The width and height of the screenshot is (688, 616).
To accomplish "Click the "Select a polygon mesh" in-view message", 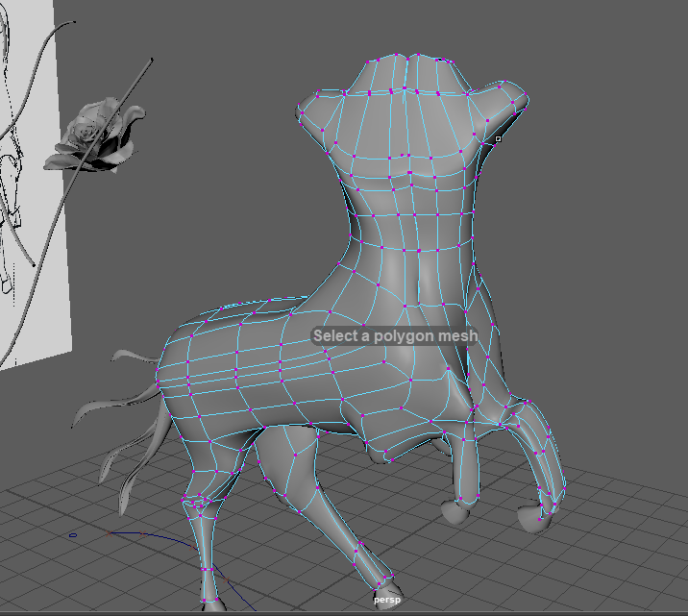I will pos(395,336).
